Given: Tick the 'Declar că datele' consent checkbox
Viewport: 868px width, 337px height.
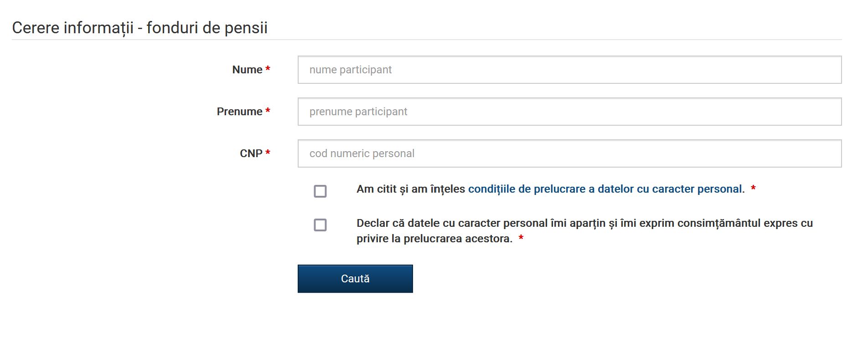Looking at the screenshot, I should (320, 225).
